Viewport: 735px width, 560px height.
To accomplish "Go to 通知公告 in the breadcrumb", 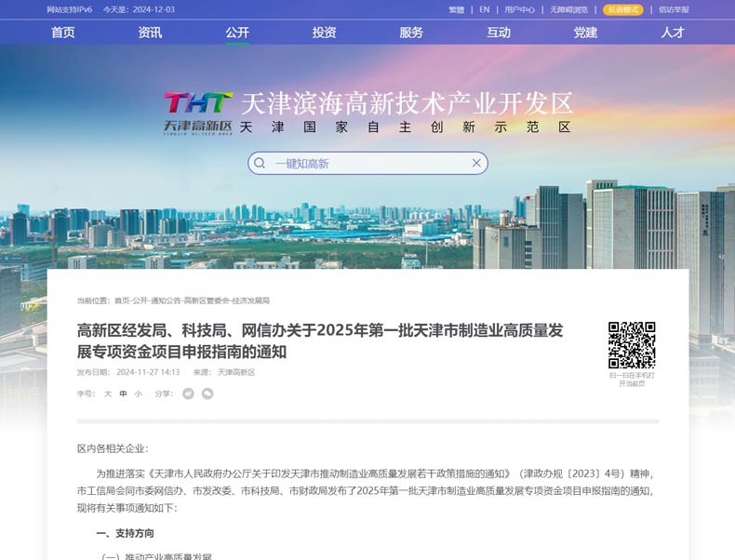I will pos(166,300).
